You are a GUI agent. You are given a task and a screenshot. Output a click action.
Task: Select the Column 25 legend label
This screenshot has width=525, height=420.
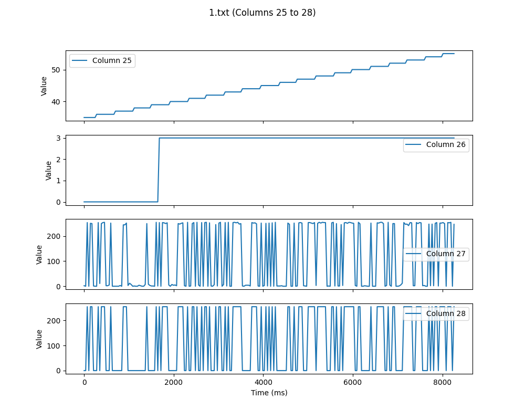112,60
